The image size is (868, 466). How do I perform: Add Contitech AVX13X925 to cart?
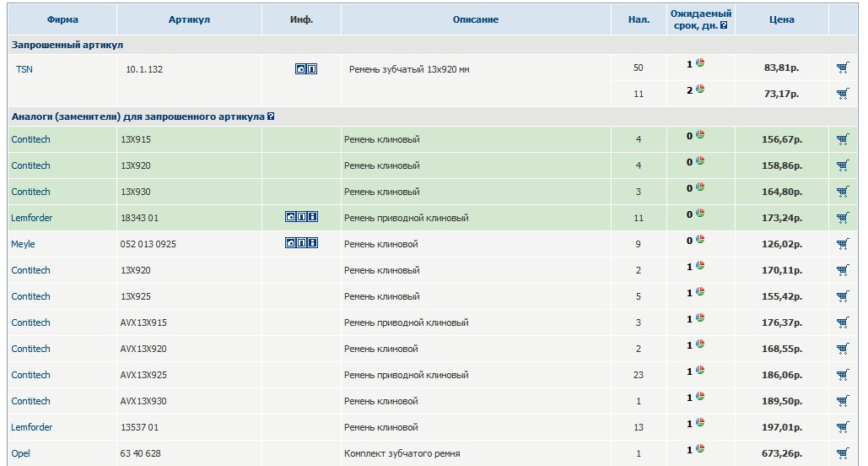[x=842, y=375]
